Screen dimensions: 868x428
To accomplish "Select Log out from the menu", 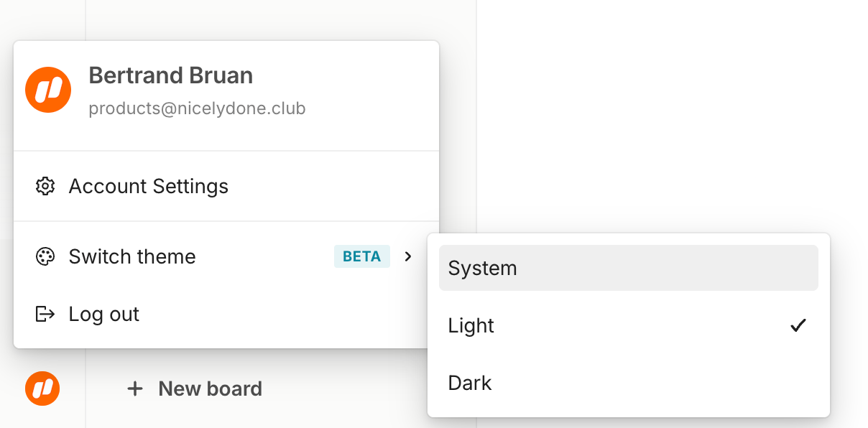I will coord(104,314).
